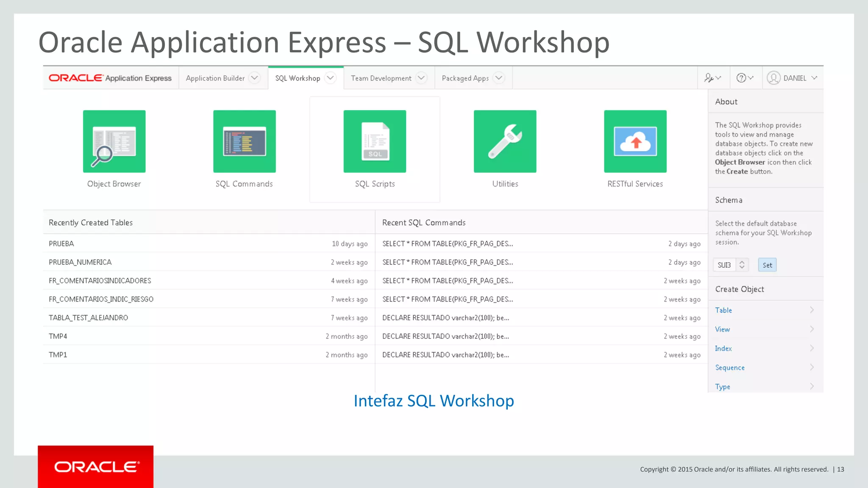The width and height of the screenshot is (868, 488).
Task: Open the Packaged Apps tab
Action: 465,78
